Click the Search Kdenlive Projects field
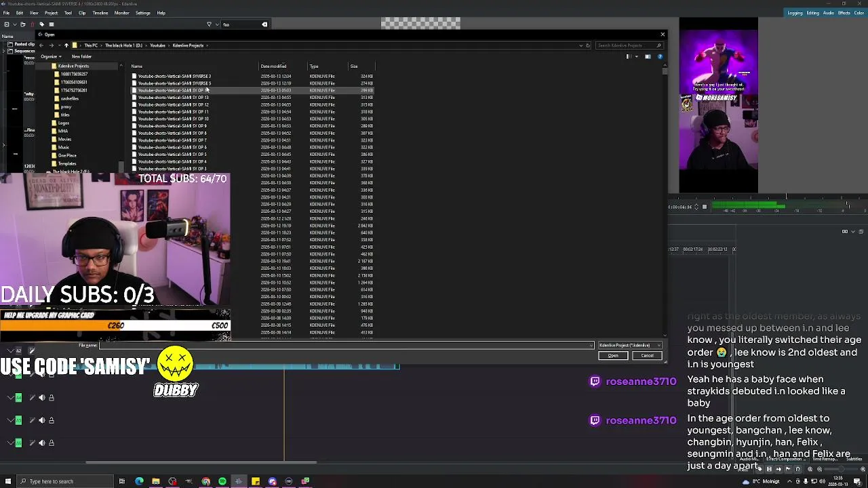868x488 pixels. pos(629,45)
